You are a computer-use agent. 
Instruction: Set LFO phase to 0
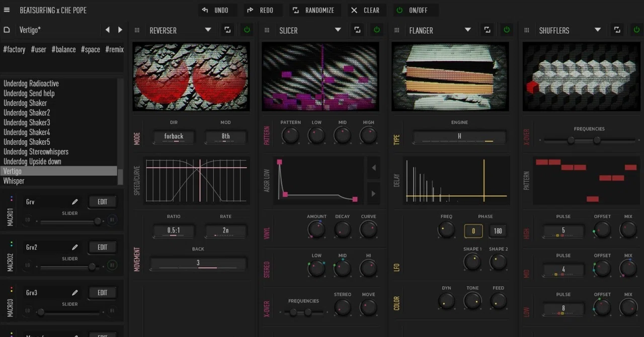[473, 231]
